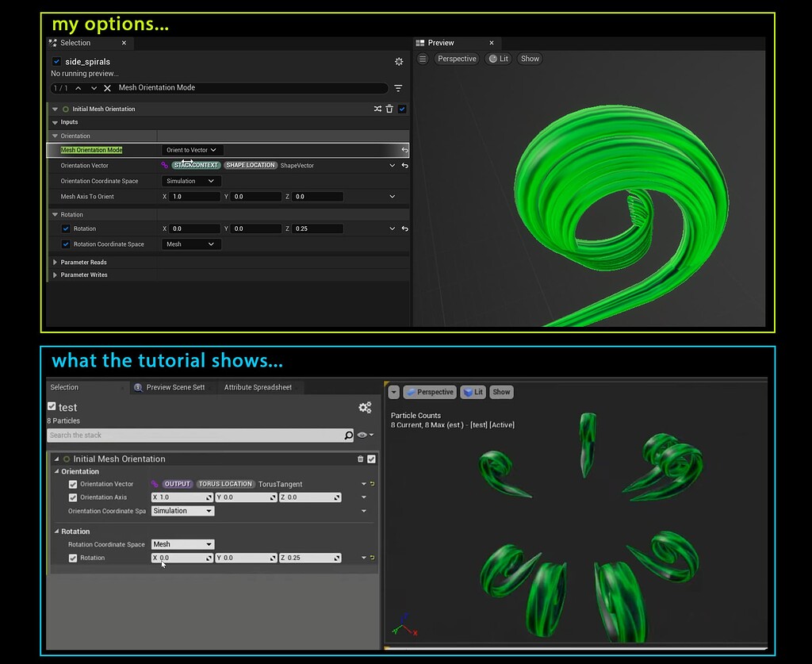Open the search filter icon beside the stack search
812x664 pixels.
397,88
